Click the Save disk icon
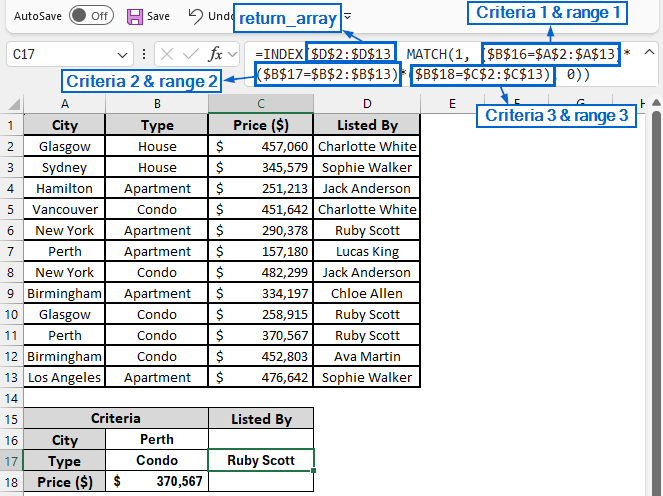This screenshot has height=496, width=663. point(135,16)
